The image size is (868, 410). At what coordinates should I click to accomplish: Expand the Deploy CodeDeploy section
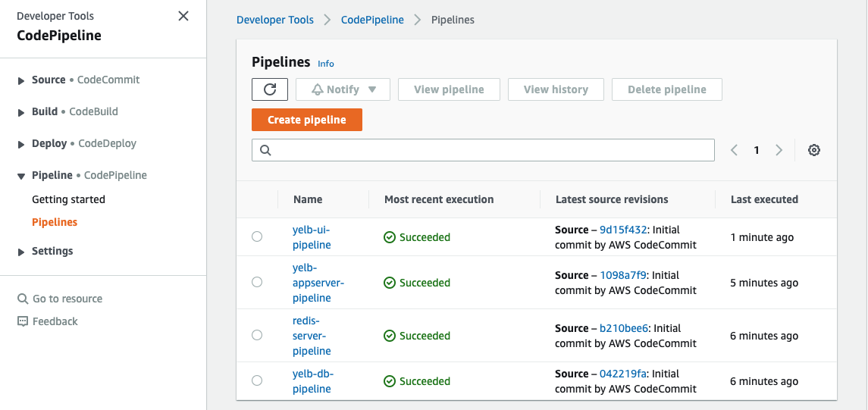pyautogui.click(x=21, y=145)
